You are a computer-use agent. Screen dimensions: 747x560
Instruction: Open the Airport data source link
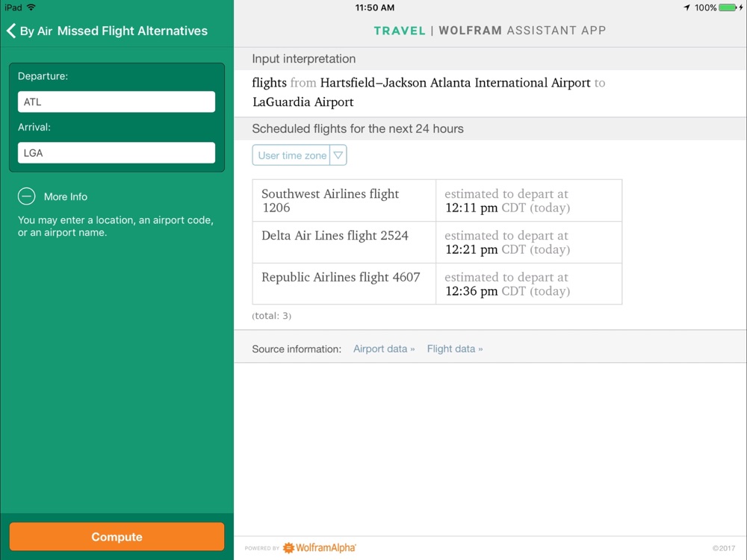(x=384, y=349)
